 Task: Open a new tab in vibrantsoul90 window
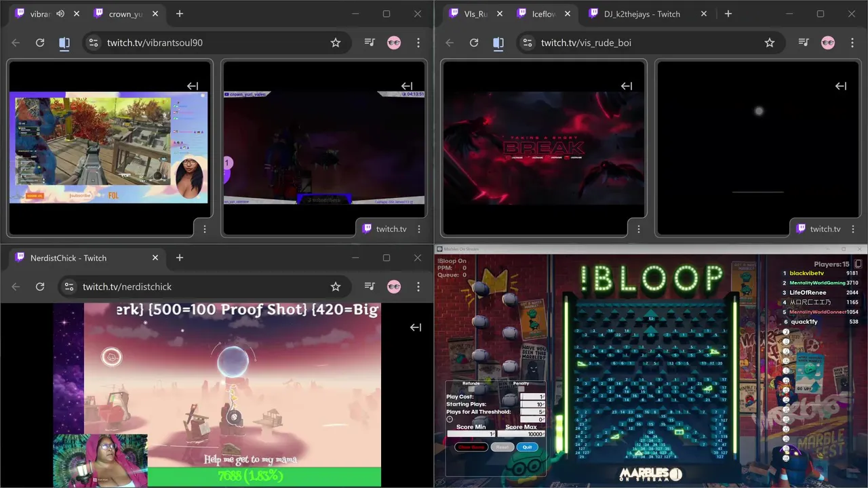pyautogui.click(x=180, y=14)
